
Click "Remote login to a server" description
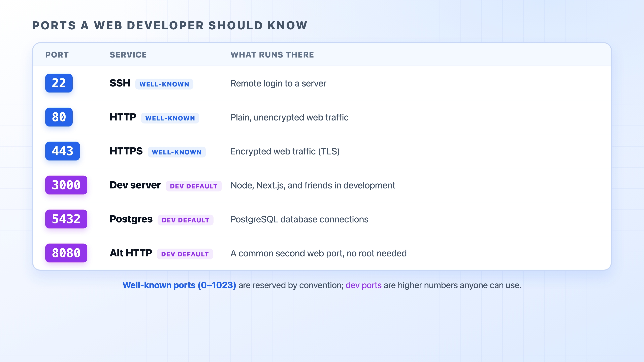pos(278,83)
